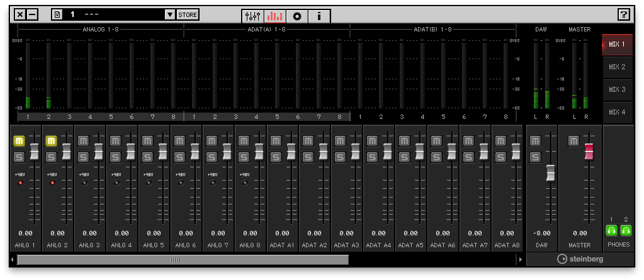This screenshot has width=644, height=280.
Task: Select the MIX 4 tab
Action: 618,112
